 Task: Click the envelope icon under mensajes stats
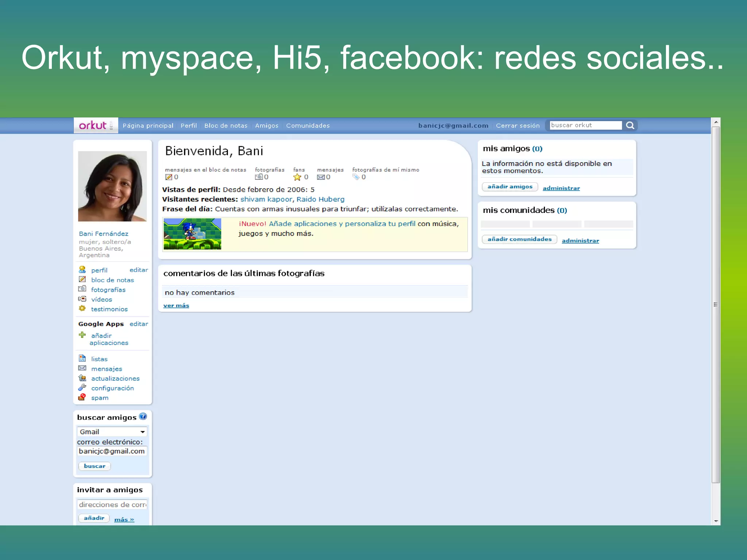[x=321, y=177]
